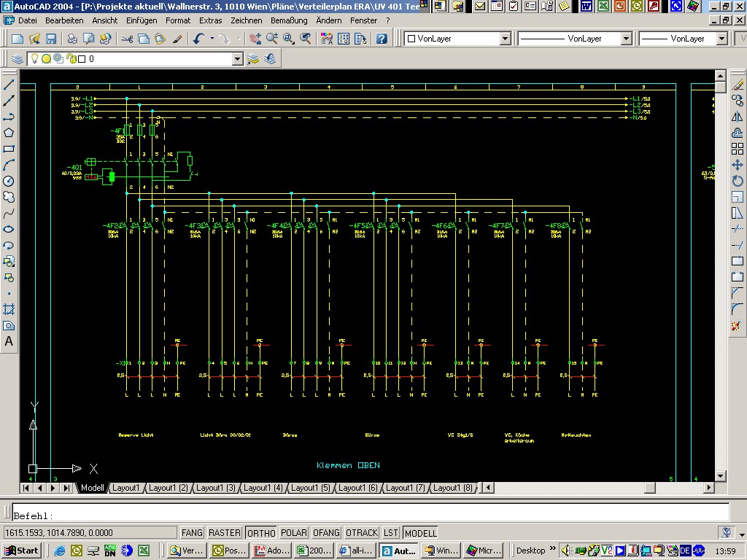747x560 pixels.
Task: Select the Rectangle draw tool
Action: (x=9, y=149)
